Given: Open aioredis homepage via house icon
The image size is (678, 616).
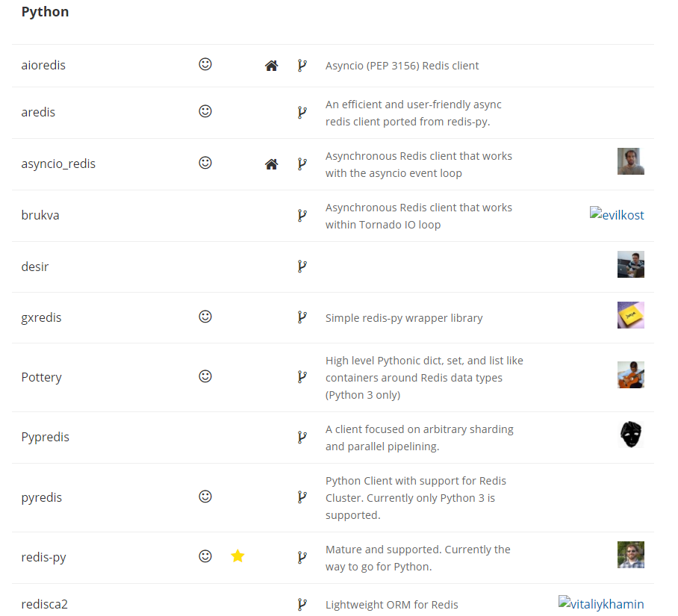Looking at the screenshot, I should pyautogui.click(x=271, y=66).
